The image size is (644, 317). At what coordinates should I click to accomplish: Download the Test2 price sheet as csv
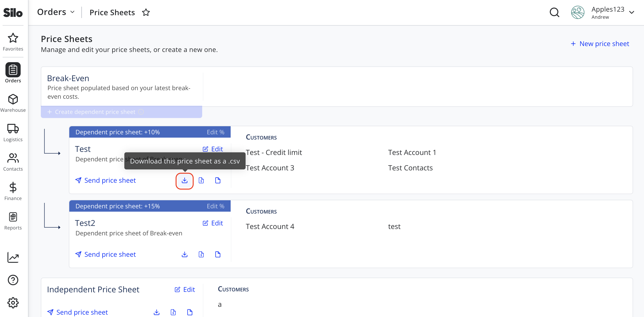tap(185, 255)
